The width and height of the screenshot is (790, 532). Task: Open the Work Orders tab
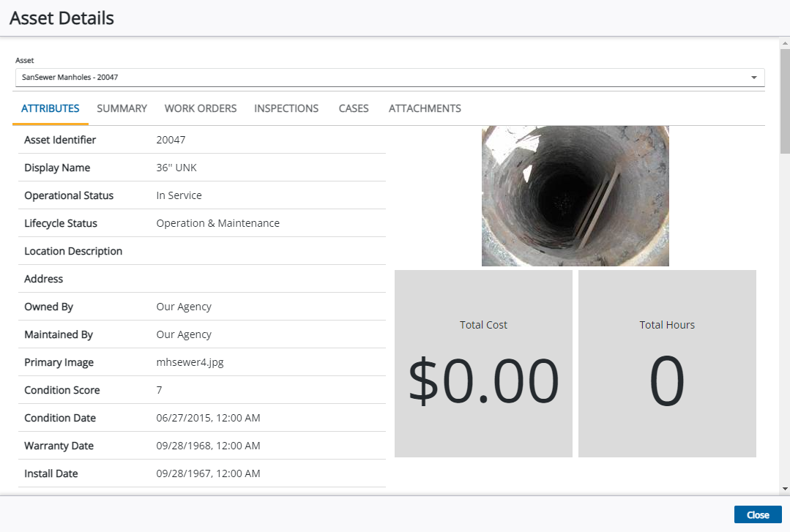click(x=201, y=108)
